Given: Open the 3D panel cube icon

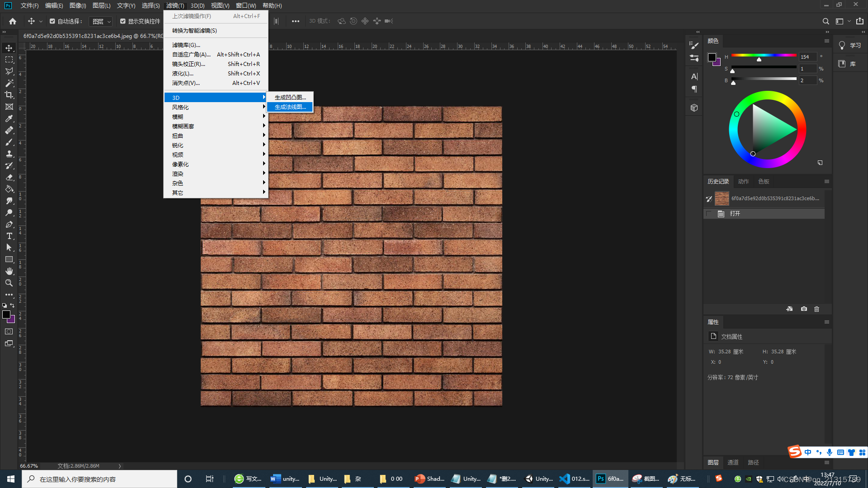Looking at the screenshot, I should 694,108.
